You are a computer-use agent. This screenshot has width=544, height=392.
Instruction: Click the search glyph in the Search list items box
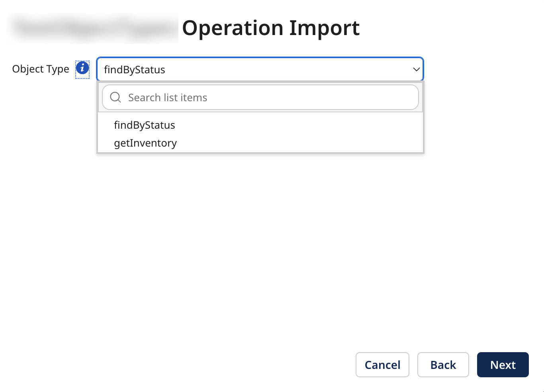pos(115,97)
